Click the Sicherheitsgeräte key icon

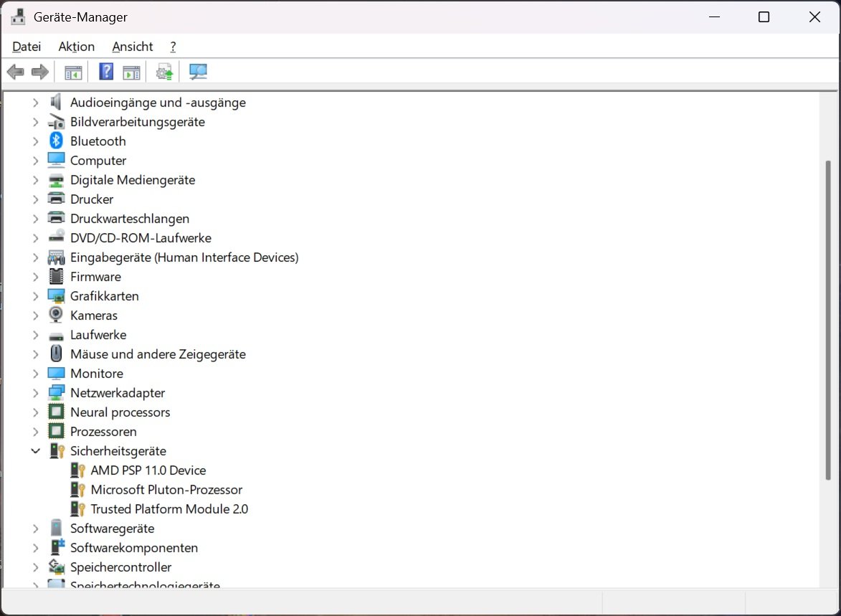click(x=57, y=451)
